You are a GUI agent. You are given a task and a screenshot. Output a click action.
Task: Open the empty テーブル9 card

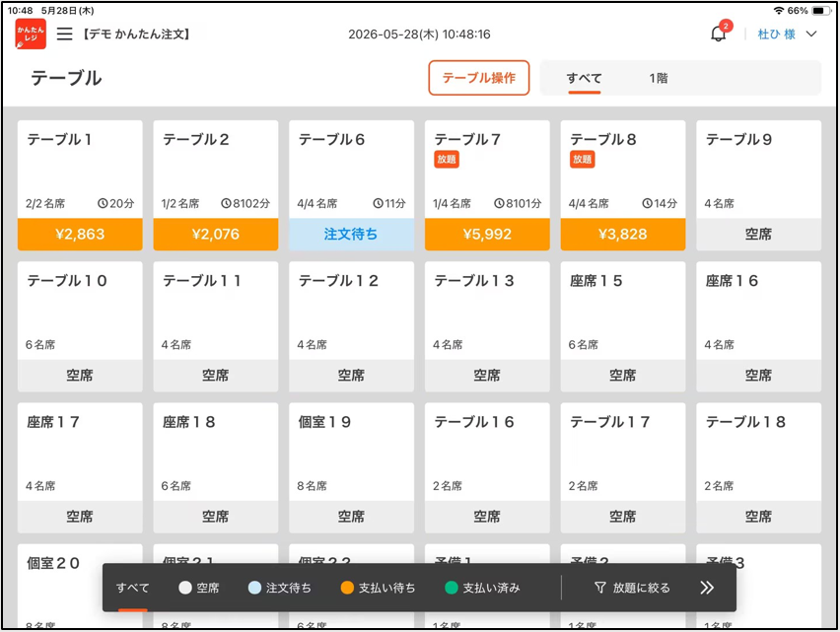point(758,185)
